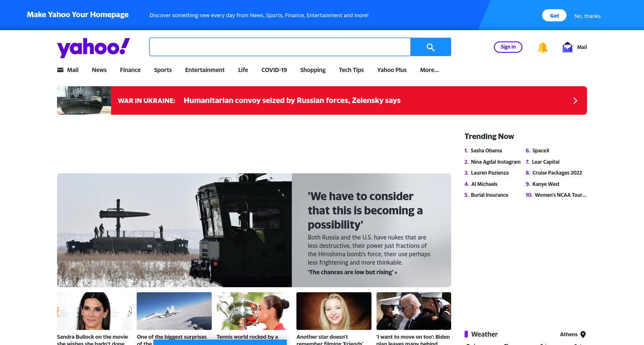Click the Ukraine tank thumbnail in the banner
The image size is (644, 345).
[84, 100]
